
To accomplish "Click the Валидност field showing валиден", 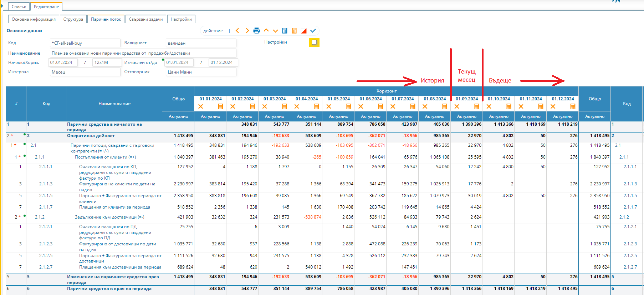I will [x=201, y=43].
